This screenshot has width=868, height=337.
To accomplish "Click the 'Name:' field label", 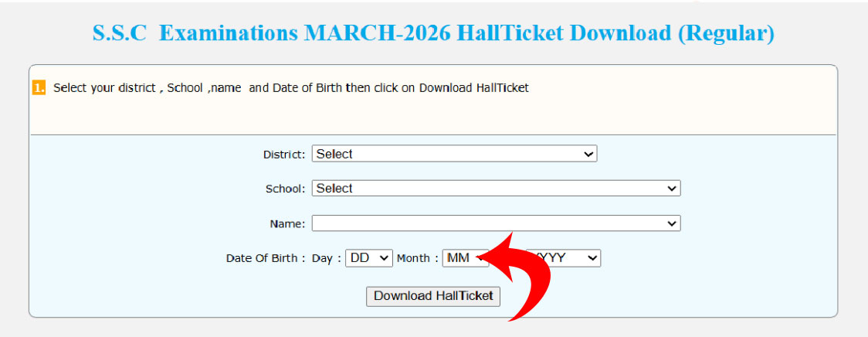I will pyautogui.click(x=287, y=224).
